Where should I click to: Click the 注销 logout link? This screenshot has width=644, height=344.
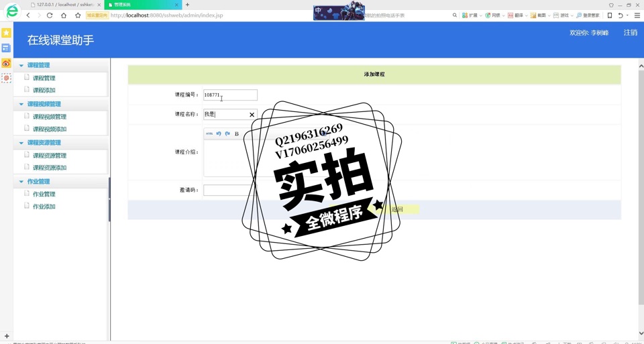coord(630,32)
